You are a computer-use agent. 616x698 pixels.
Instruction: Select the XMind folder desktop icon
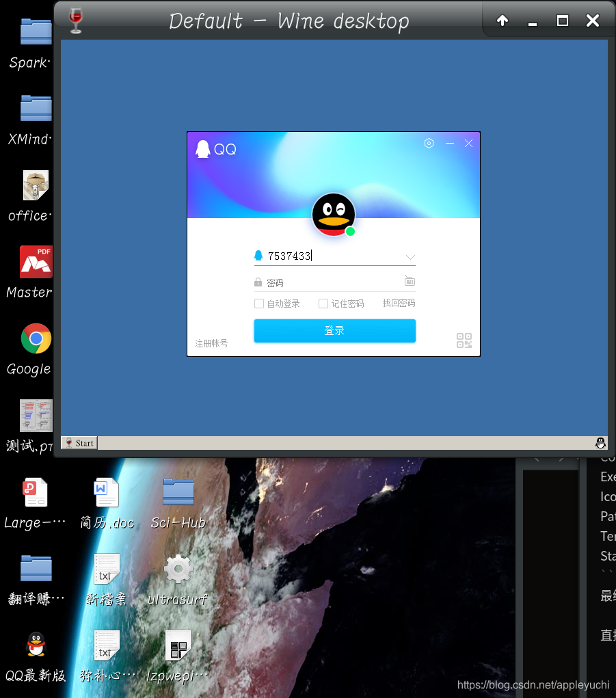click(x=36, y=108)
